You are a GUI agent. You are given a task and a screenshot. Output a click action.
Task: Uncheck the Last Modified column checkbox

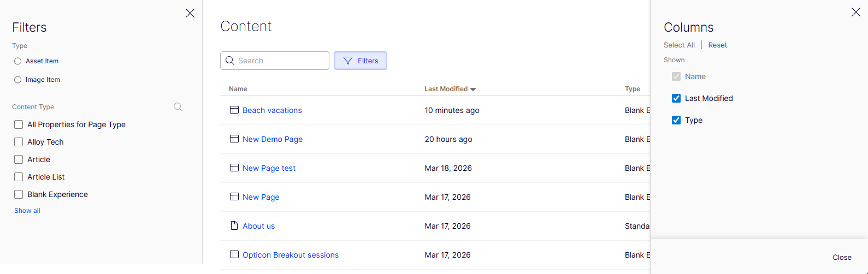coord(676,98)
